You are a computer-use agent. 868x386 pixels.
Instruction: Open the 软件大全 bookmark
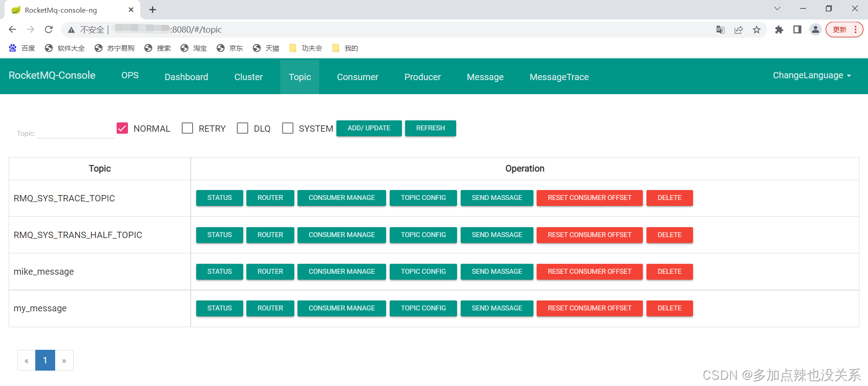[65, 48]
